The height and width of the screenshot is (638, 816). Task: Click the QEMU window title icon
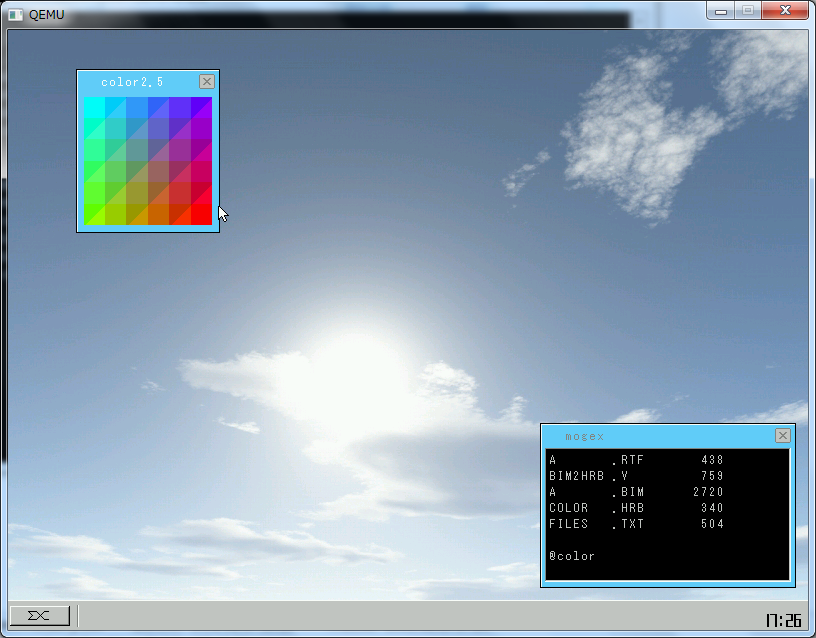15,14
